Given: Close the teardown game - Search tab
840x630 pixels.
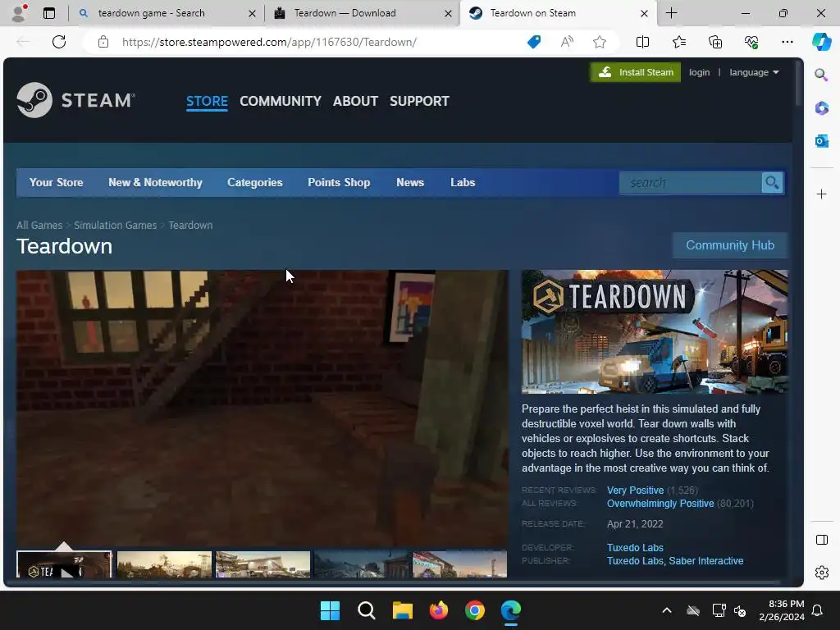Looking at the screenshot, I should tap(252, 13).
